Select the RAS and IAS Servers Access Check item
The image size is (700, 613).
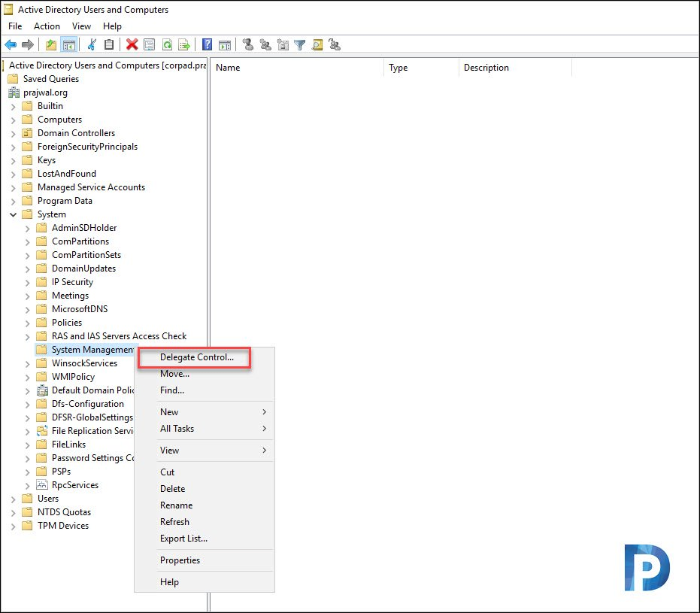[x=120, y=336]
